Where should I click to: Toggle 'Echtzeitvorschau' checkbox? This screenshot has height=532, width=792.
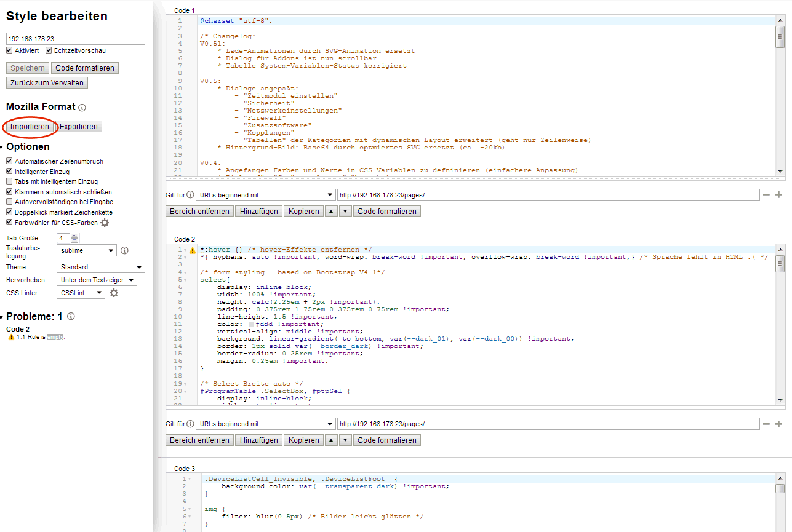click(x=49, y=50)
